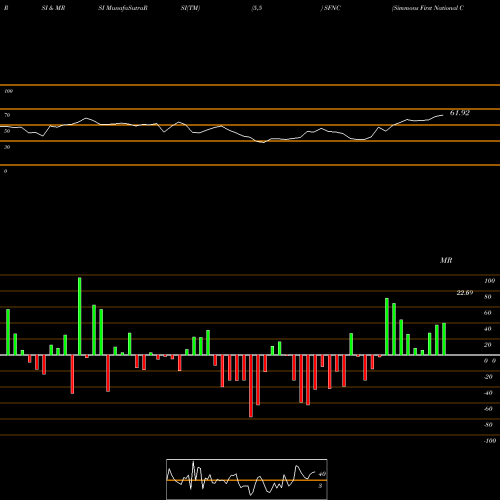Open the mini oscillator chart thumbnail

tap(247, 479)
